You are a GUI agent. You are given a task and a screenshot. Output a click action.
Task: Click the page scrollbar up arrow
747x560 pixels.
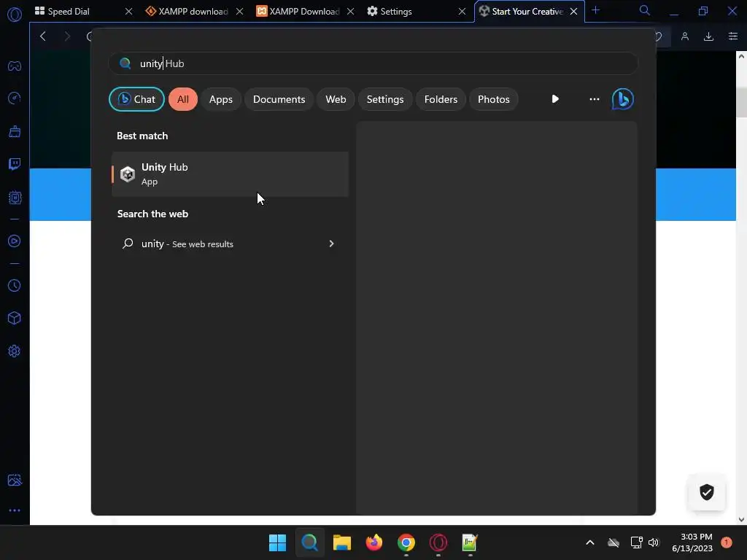741,56
